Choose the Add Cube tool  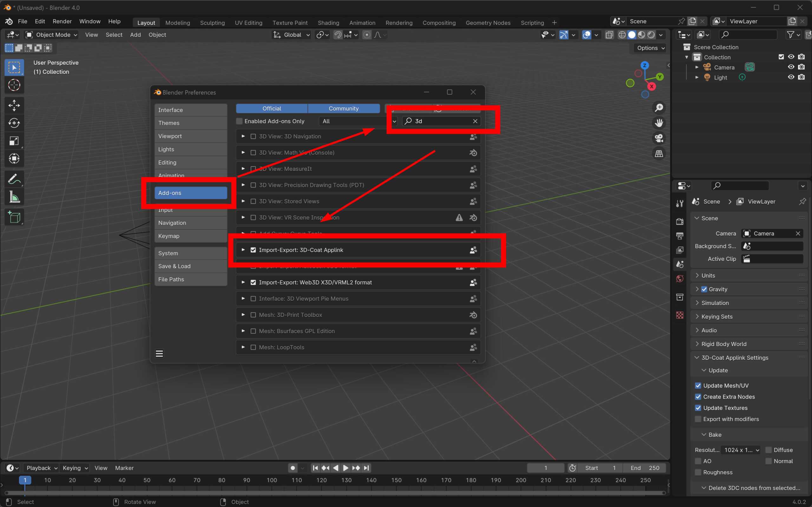(14, 217)
